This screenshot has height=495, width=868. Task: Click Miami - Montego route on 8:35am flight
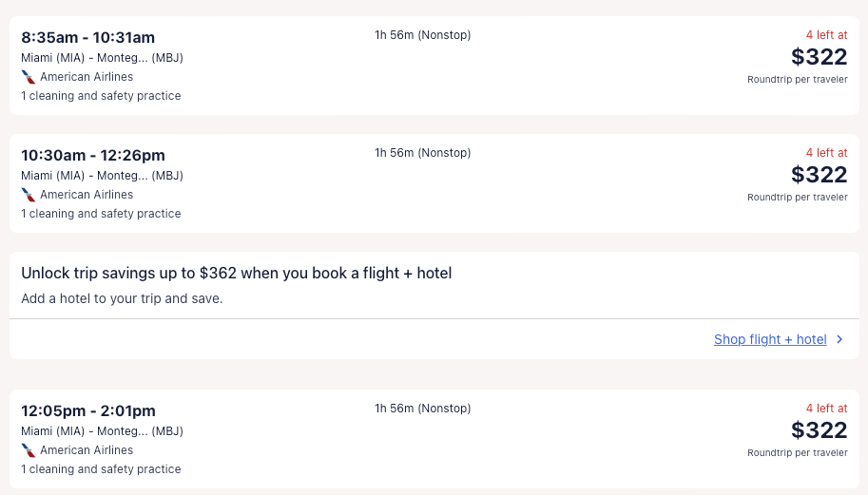point(102,58)
